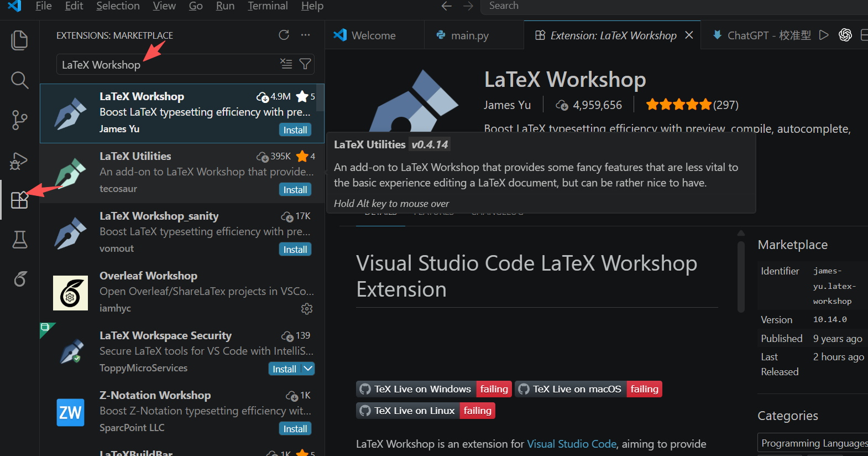Open the Selection menu
The height and width of the screenshot is (456, 868).
pyautogui.click(x=118, y=6)
